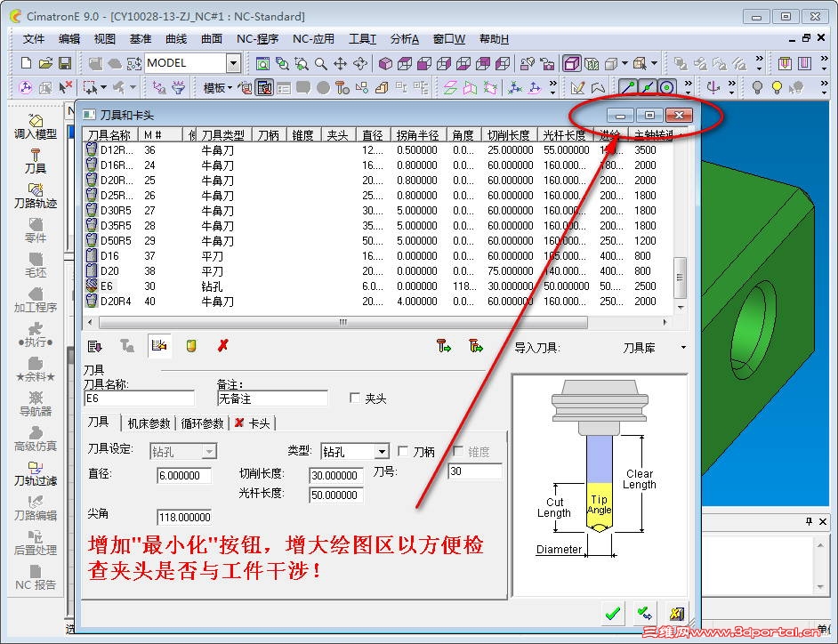Switch to the 卡头 tab
Screen dimensions: 838x644
(x=253, y=423)
